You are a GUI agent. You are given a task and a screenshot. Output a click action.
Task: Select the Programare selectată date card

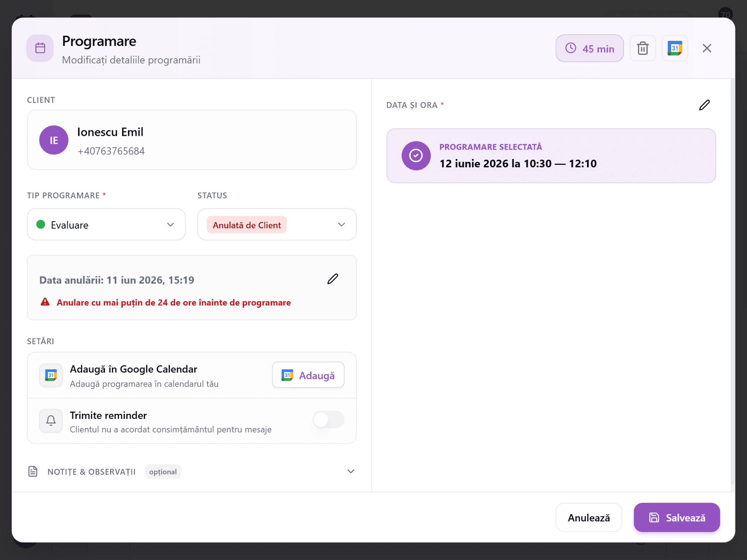(x=551, y=156)
